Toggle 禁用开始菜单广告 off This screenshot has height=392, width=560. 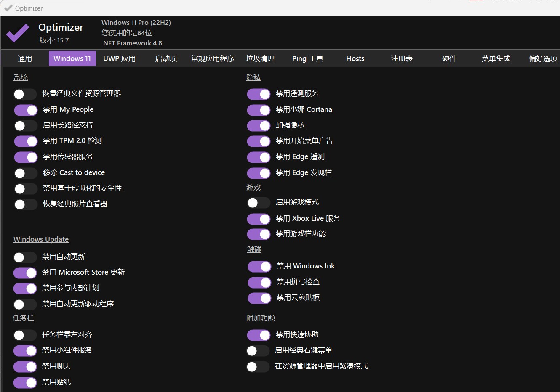click(259, 141)
